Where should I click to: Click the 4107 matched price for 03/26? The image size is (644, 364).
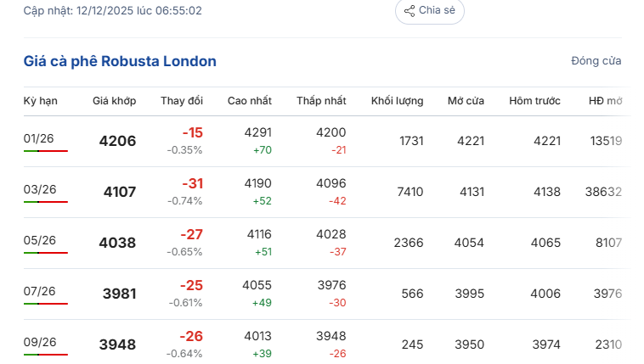pyautogui.click(x=119, y=192)
